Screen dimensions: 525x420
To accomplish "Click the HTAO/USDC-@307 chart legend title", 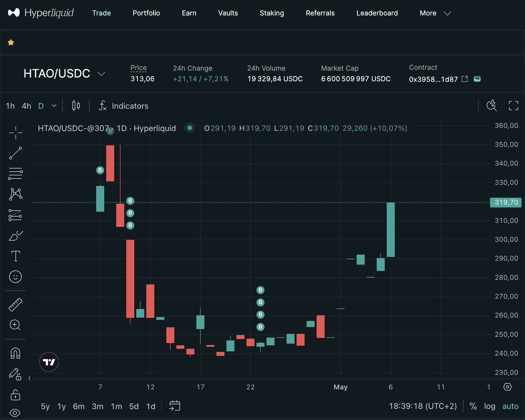I will [107, 128].
